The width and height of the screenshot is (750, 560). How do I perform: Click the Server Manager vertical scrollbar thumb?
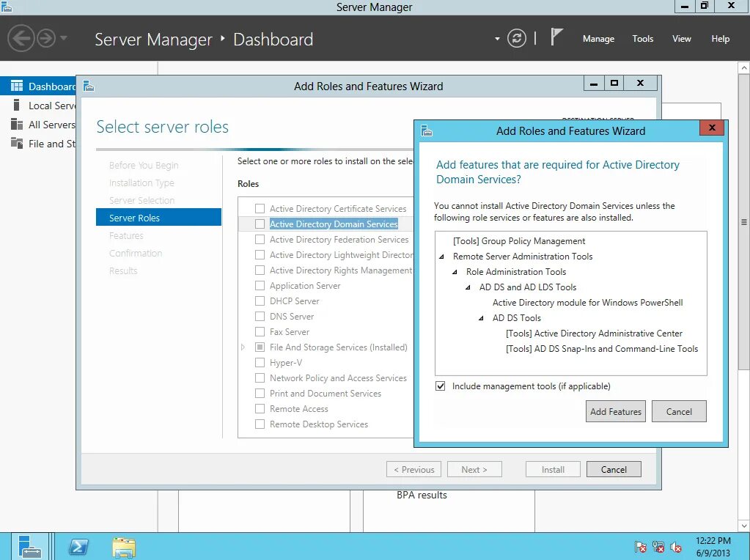[744, 222]
